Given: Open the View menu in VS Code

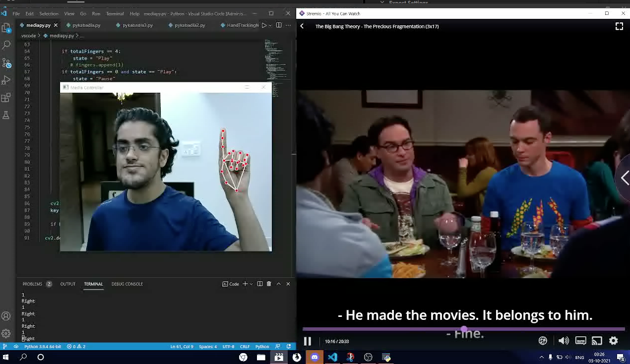Looking at the screenshot, I should [69, 13].
